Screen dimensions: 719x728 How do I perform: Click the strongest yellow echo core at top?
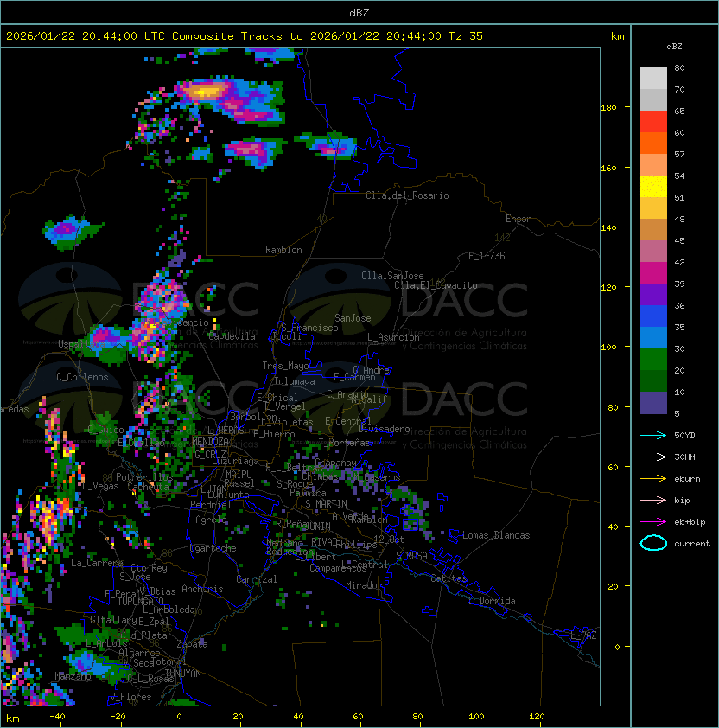(x=205, y=92)
